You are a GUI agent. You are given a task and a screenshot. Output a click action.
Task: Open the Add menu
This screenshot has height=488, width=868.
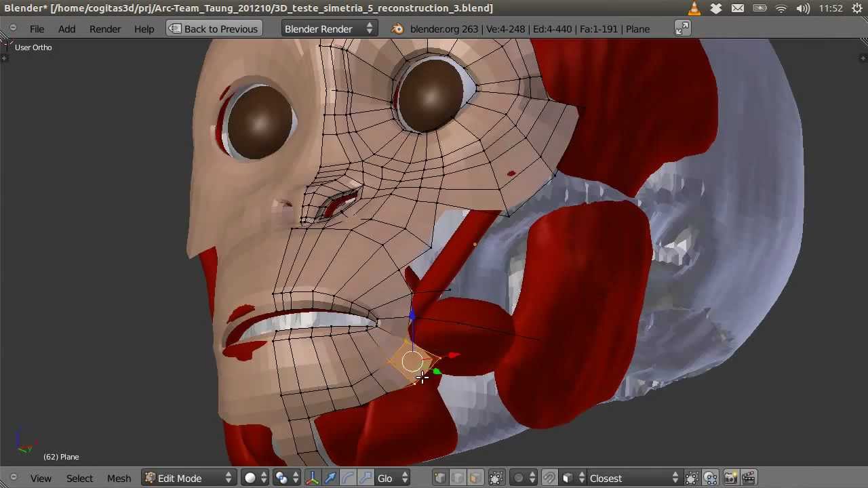coord(66,29)
